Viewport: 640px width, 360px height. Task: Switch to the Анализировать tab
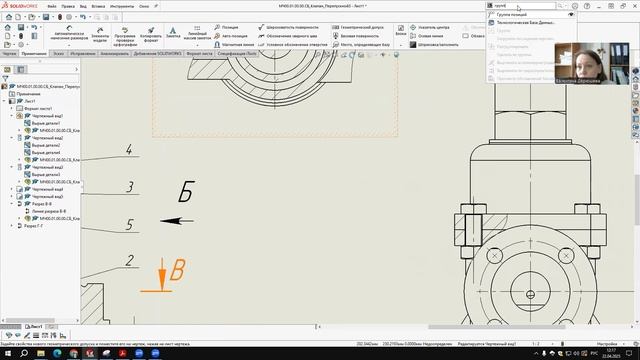coord(114,53)
